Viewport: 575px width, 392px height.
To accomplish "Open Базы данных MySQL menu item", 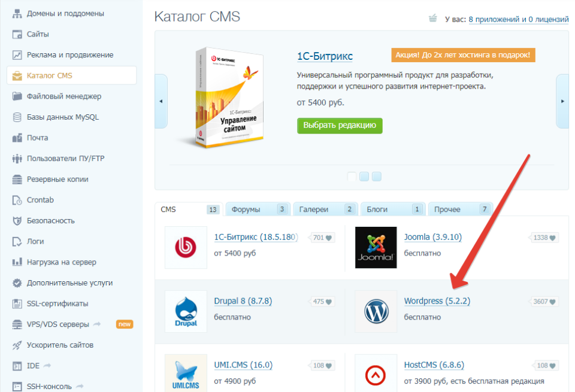I will [63, 117].
